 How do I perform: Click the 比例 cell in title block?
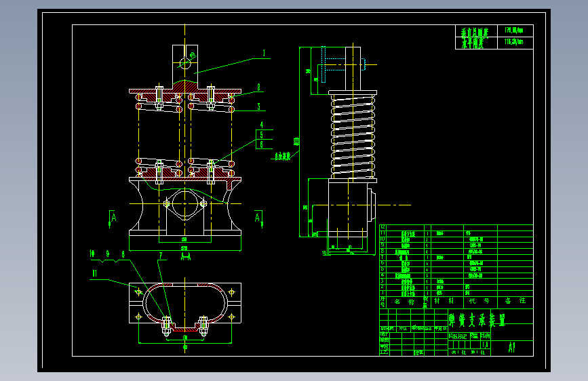[x=485, y=336]
